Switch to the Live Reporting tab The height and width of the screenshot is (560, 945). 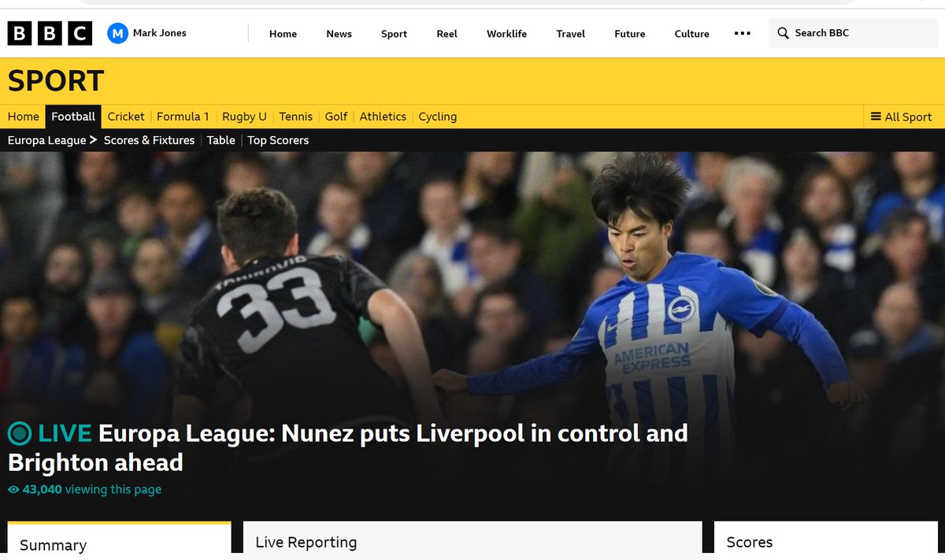[x=305, y=542]
